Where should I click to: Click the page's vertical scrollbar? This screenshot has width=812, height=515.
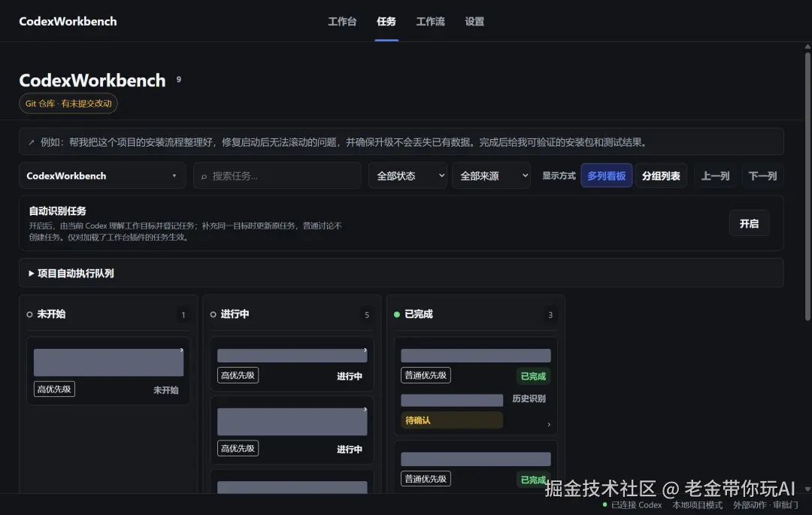(x=807, y=186)
